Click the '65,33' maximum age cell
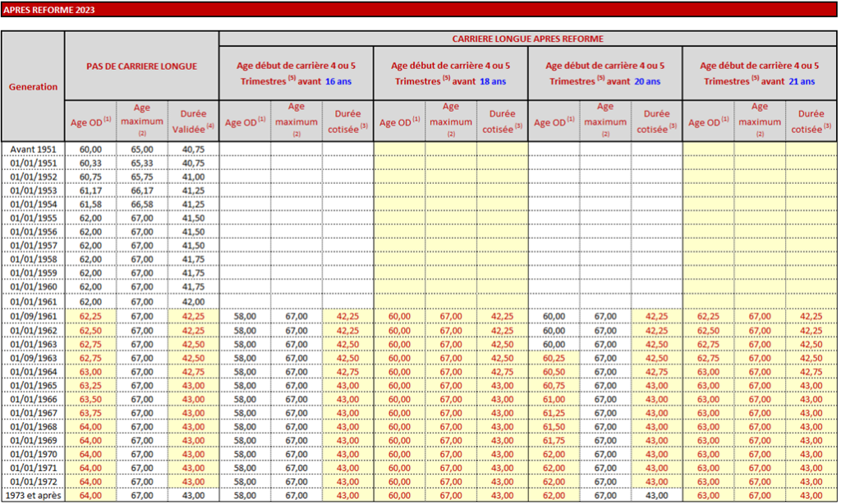Viewport: 841px width, 504px height. [x=142, y=163]
